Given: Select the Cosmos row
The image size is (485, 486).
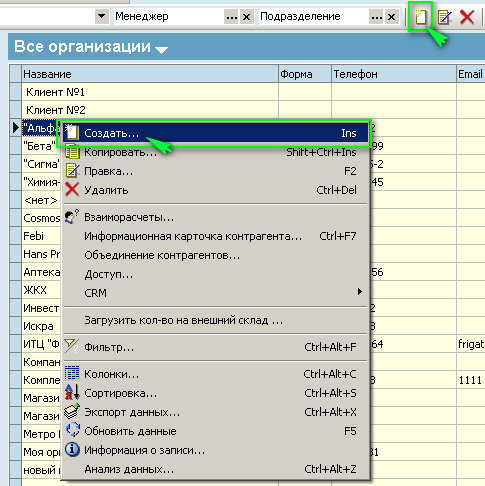Looking at the screenshot, I should (x=42, y=218).
